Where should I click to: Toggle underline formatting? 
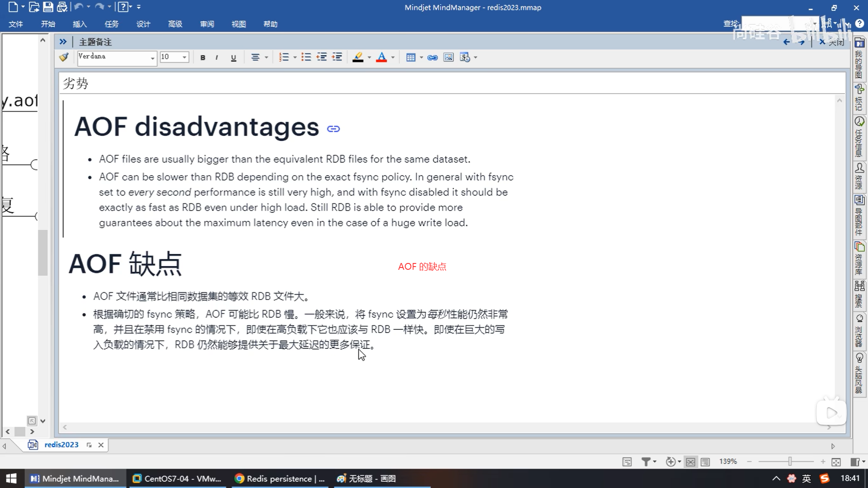233,57
